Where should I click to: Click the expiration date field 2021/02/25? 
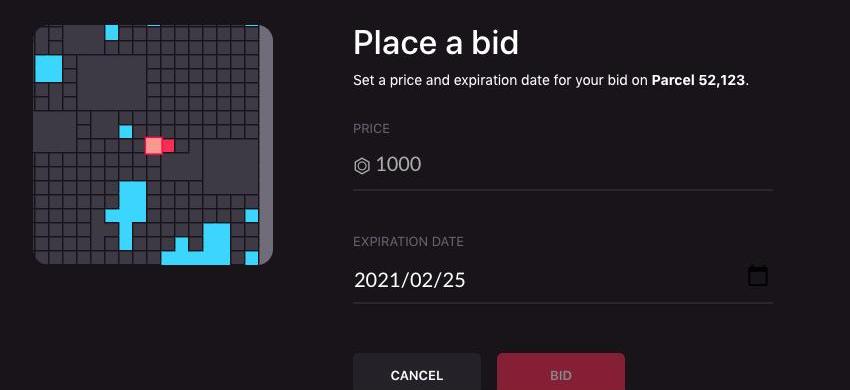[x=563, y=280]
